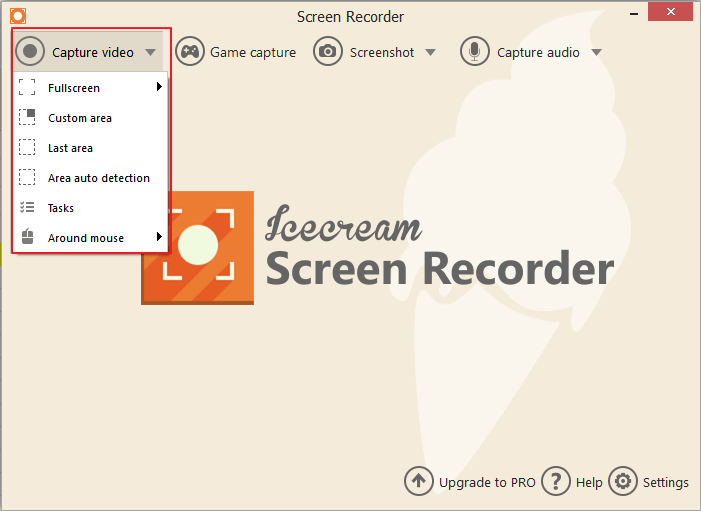Click the Upgrade to PRO arrow icon
Viewport: 701px width, 511px height.
[x=419, y=481]
